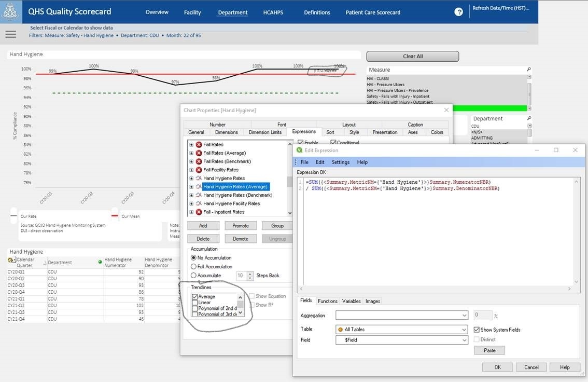Click the Our Mean red legend swatch
This screenshot has height=382, width=588.
pos(115,216)
